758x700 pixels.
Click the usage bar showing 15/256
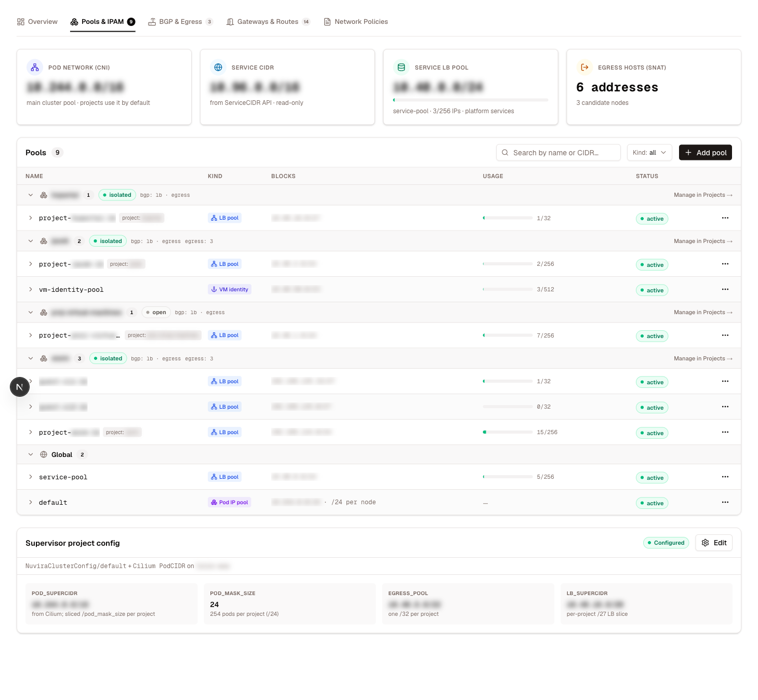coord(508,433)
